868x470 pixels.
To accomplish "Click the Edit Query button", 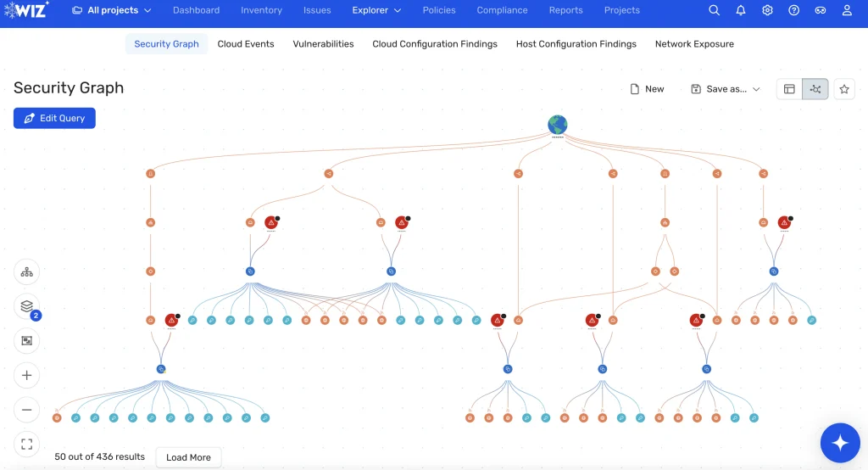I will tap(54, 118).
